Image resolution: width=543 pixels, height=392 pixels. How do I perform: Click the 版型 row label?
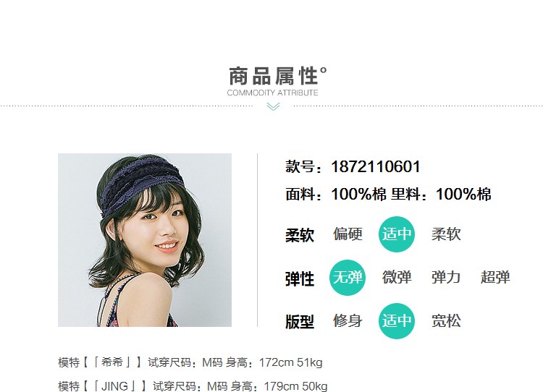300,322
